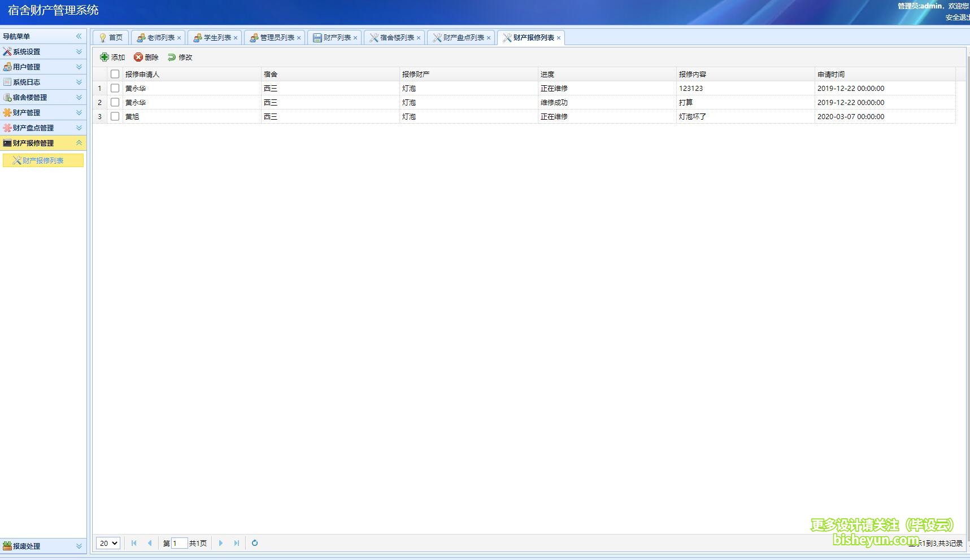Click the 财产管理 sidebar icon
Image resolution: width=970 pixels, height=560 pixels.
(x=7, y=112)
